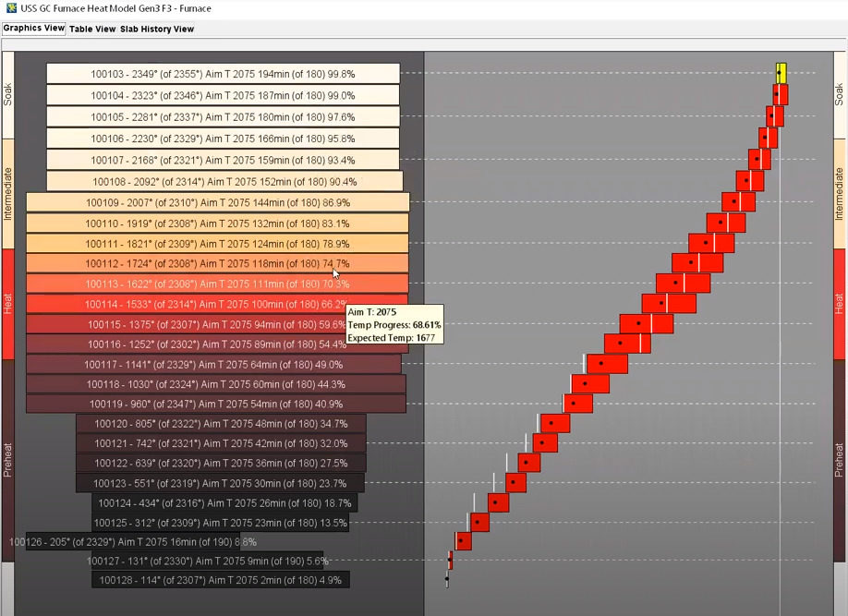Click the Soak zone label on left edge
848x616 pixels.
click(8, 94)
